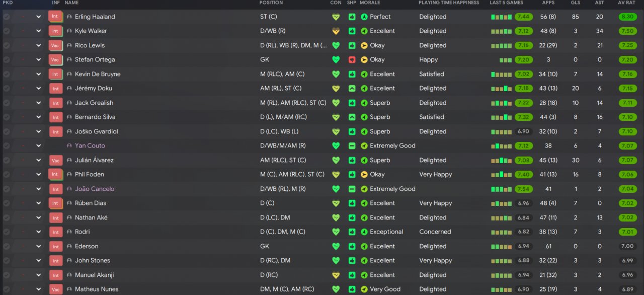Screen dimensions: 644x295
Task: Open the role dropdown for Kevin De Bruyne
Action: 39,74
